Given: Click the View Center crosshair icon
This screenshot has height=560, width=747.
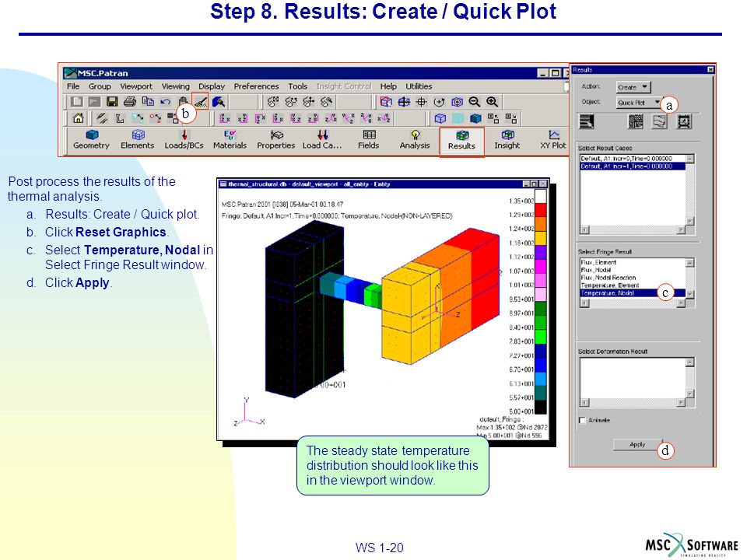Looking at the screenshot, I should 422,101.
